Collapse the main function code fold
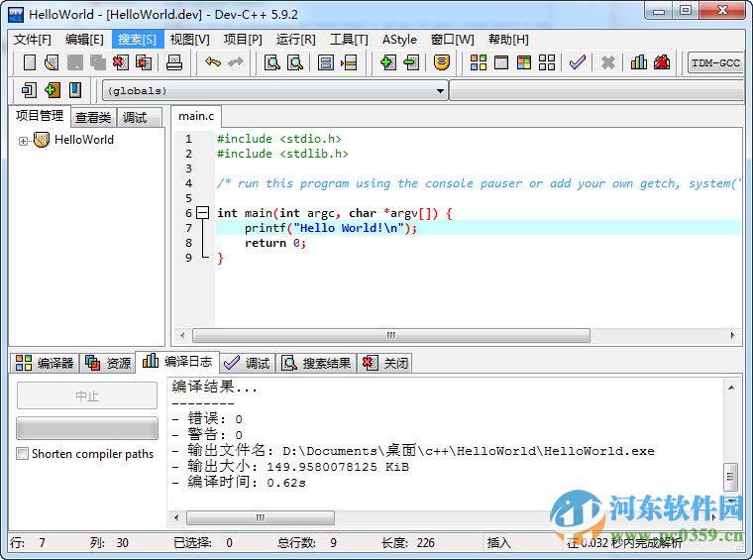 [203, 213]
